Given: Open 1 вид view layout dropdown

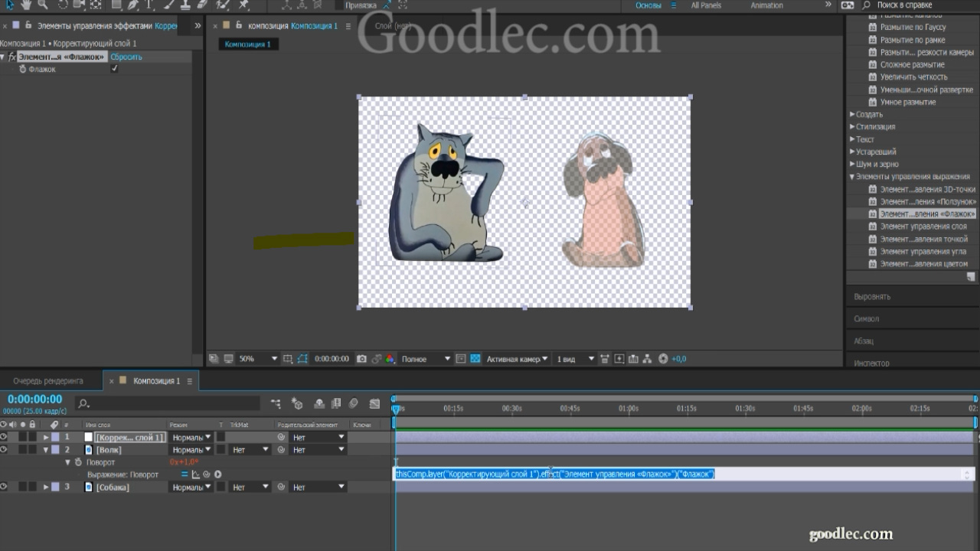Looking at the screenshot, I should pyautogui.click(x=576, y=359).
